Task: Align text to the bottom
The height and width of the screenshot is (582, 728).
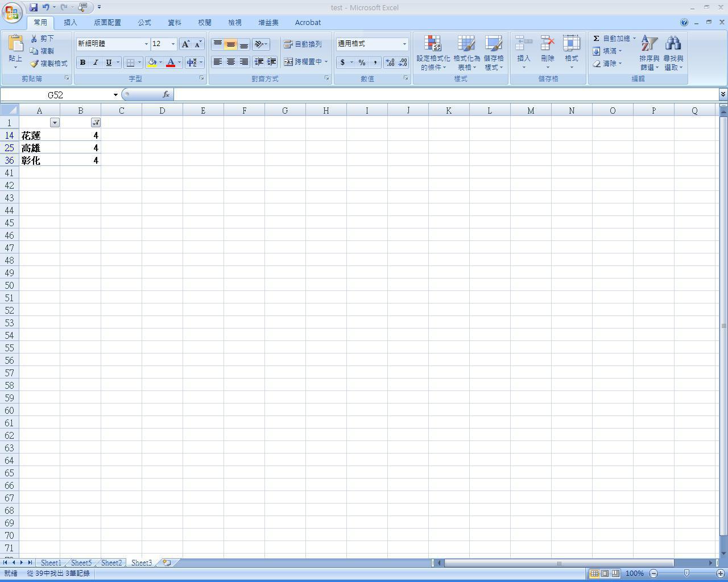Action: pos(243,44)
